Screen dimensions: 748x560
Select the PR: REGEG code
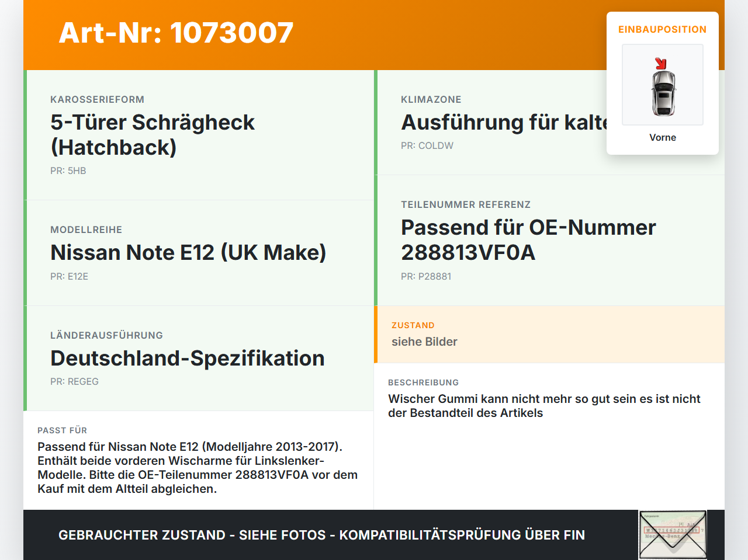[x=74, y=381]
